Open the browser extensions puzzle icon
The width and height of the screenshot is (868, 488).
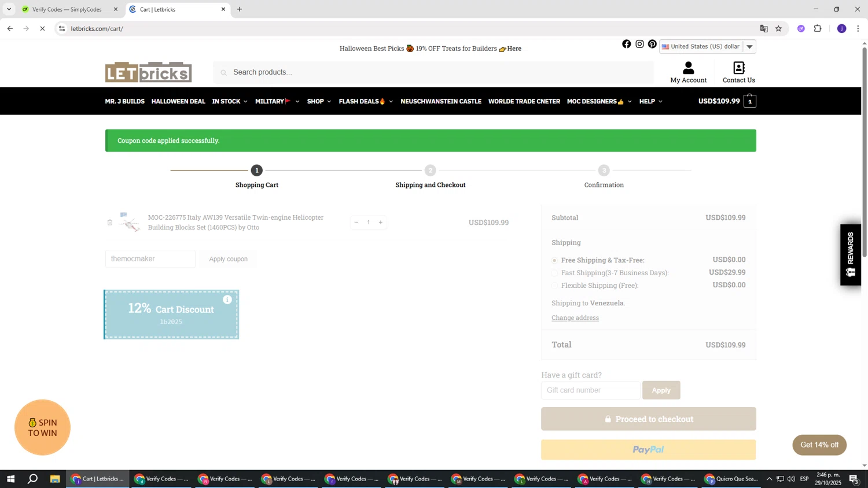click(818, 28)
